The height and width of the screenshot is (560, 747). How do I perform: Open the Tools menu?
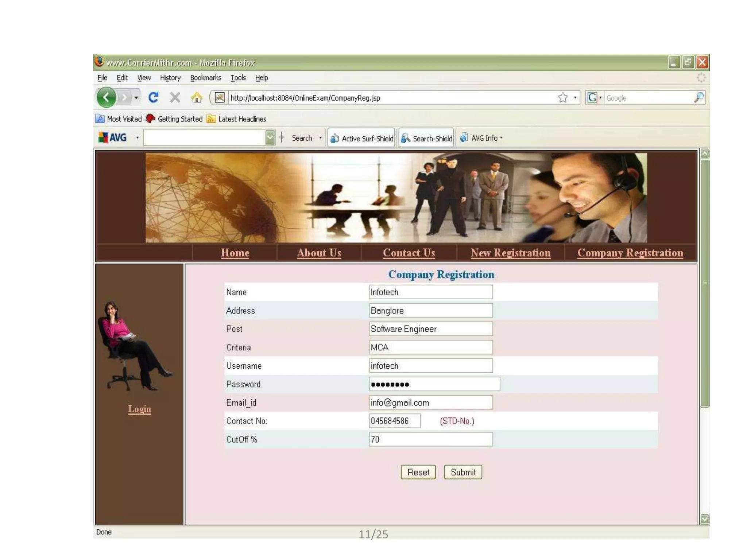(x=238, y=78)
